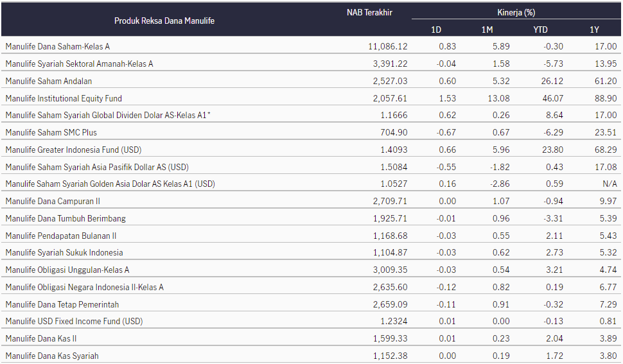Click NAB value 2,659.09
This screenshot has height=364, width=623.
[390, 305]
